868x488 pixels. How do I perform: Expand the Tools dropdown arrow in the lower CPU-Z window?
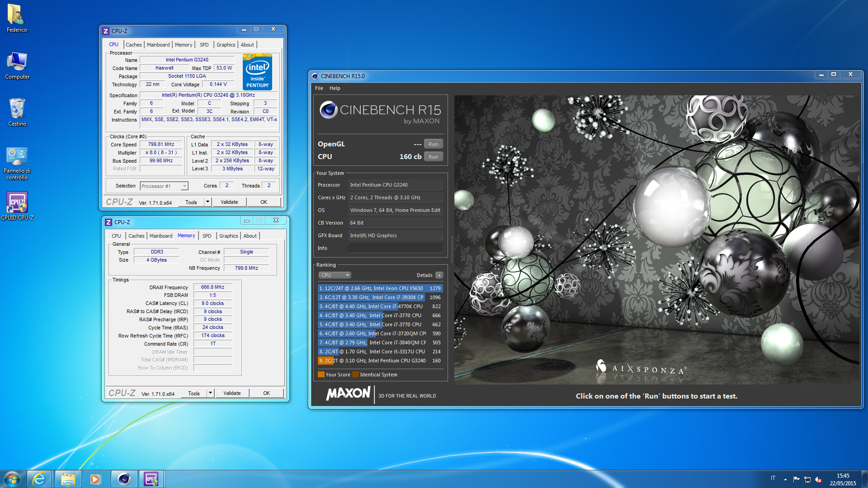(x=210, y=393)
